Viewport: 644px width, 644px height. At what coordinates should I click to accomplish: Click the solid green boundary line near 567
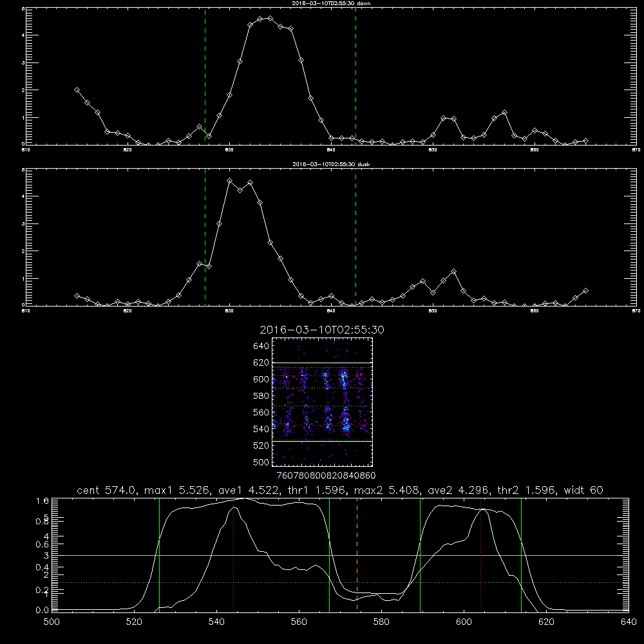(329, 554)
